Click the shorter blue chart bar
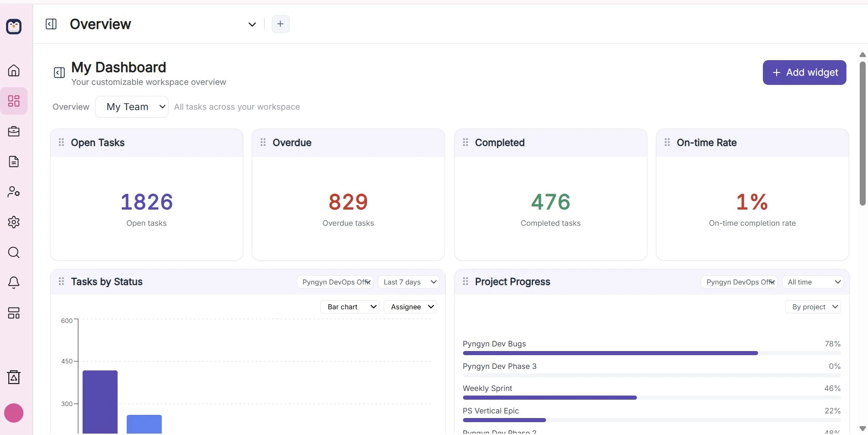This screenshot has height=435, width=868. [x=144, y=424]
